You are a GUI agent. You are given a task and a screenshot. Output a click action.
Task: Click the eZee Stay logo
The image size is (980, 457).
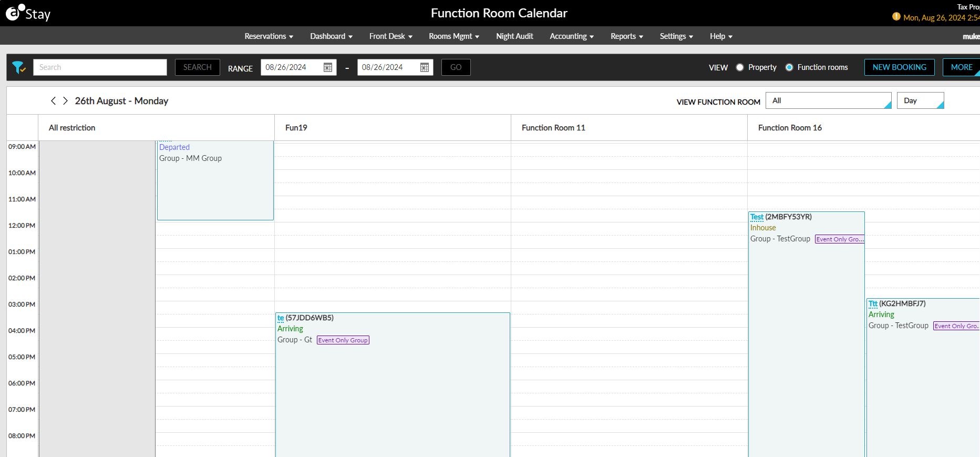[x=28, y=13]
